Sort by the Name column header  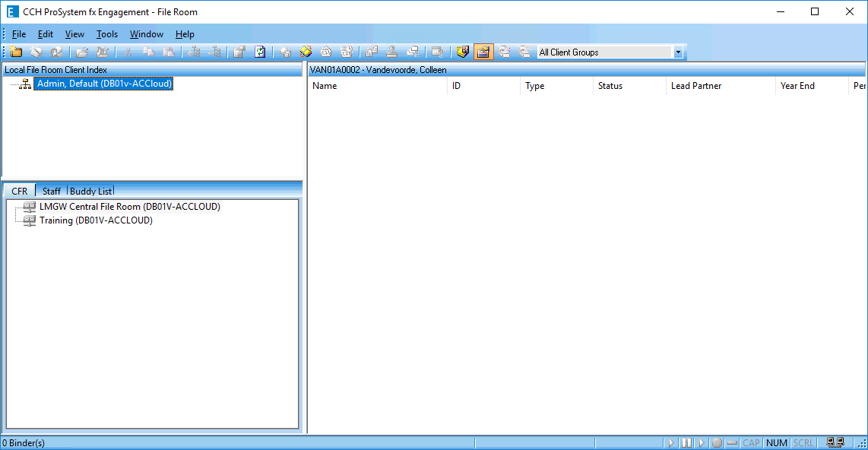click(x=378, y=86)
